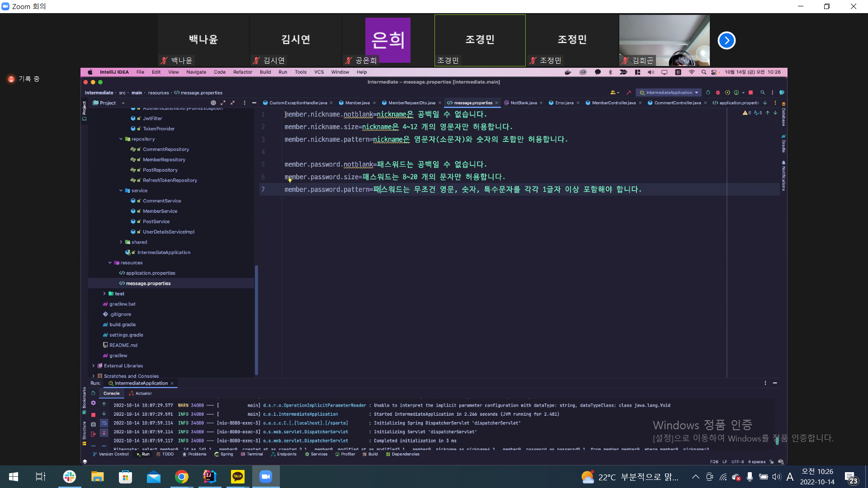The width and height of the screenshot is (868, 488).
Task: Toggle scroll to end in console
Action: pos(104,432)
